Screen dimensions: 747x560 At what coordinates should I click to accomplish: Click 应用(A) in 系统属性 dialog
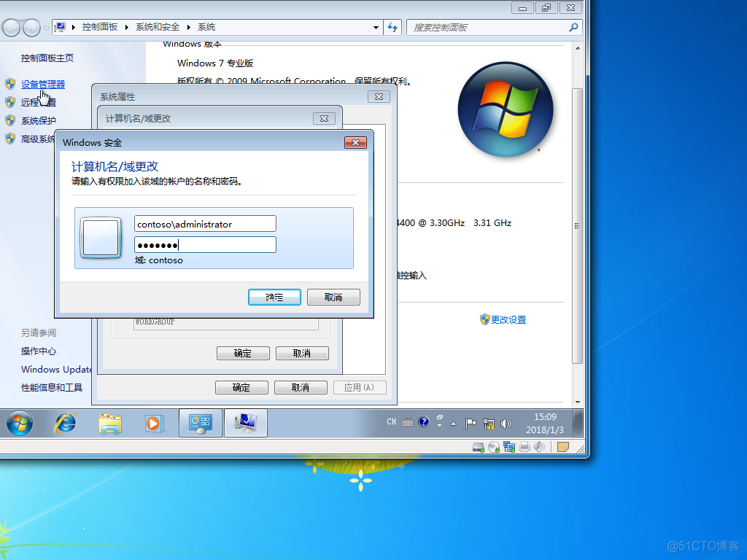coord(360,388)
